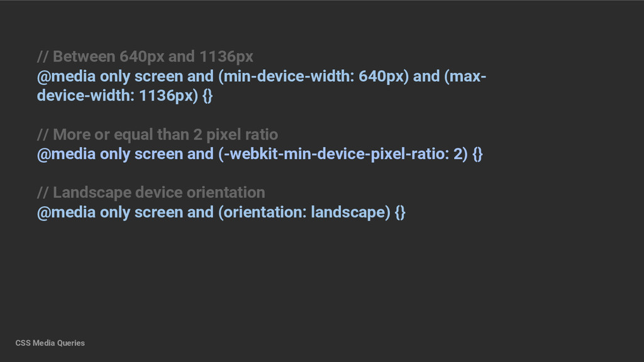
Task: Click '(max-' at end of first query line
Action: pos(465,76)
